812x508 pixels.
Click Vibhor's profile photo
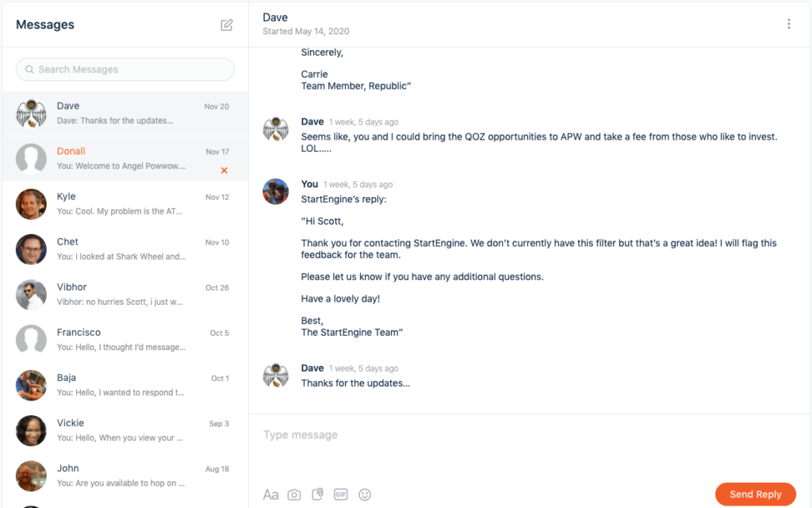31,294
